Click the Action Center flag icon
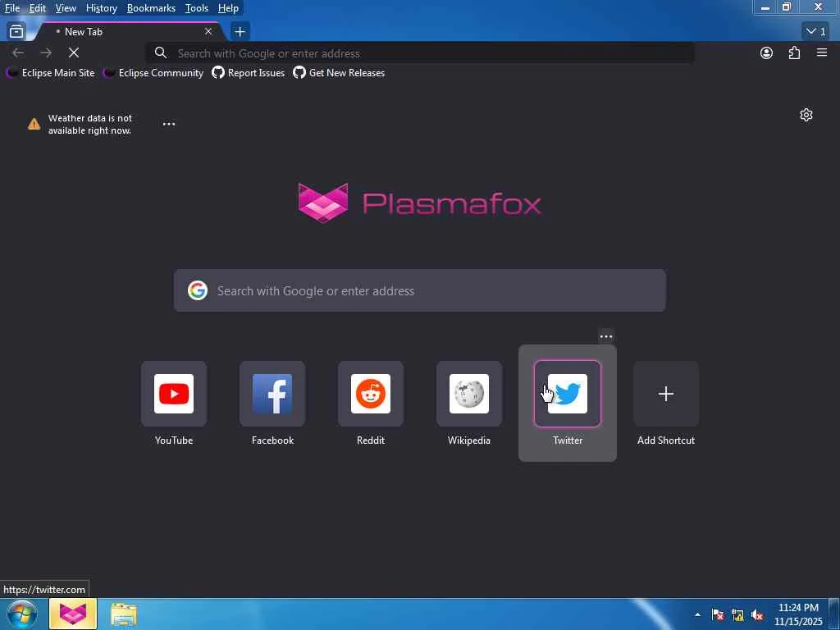 point(718,615)
